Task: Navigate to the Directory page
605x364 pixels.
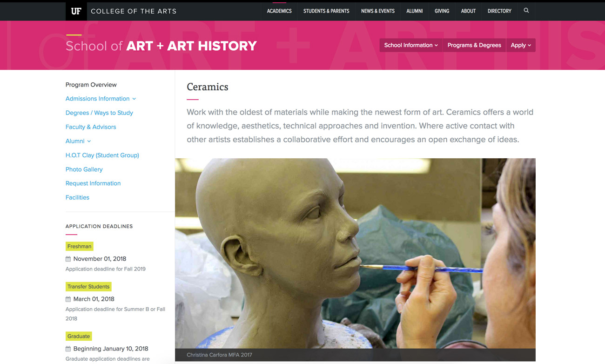Action: [499, 11]
